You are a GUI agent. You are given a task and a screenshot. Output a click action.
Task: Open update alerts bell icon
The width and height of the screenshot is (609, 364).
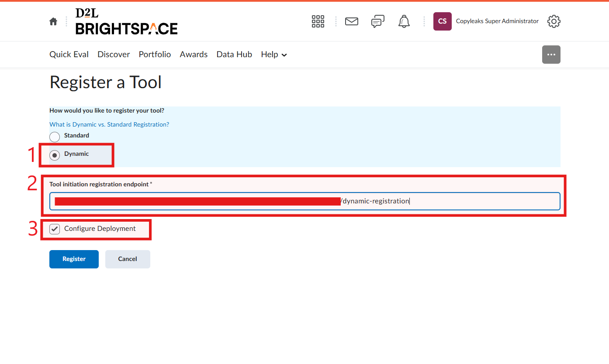click(x=404, y=21)
